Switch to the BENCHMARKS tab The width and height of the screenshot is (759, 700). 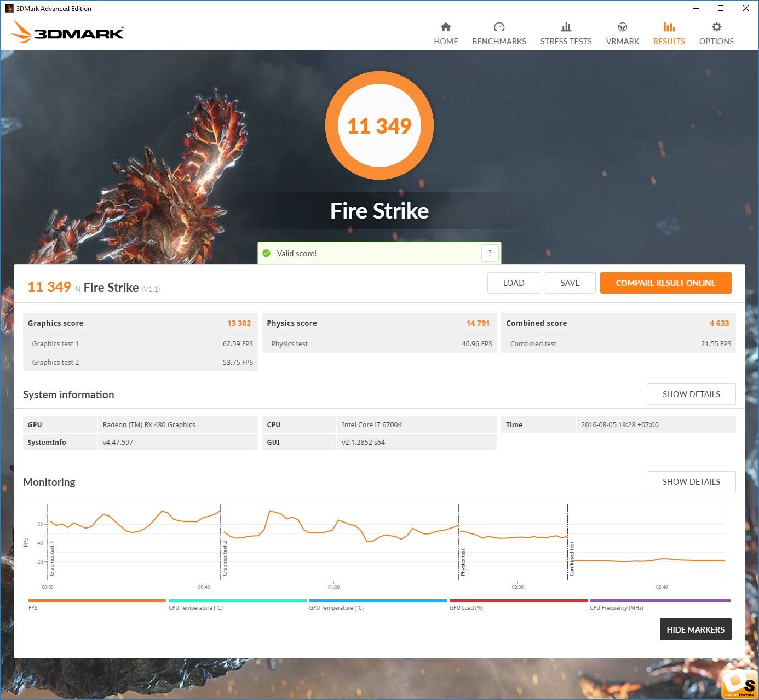[x=499, y=42]
